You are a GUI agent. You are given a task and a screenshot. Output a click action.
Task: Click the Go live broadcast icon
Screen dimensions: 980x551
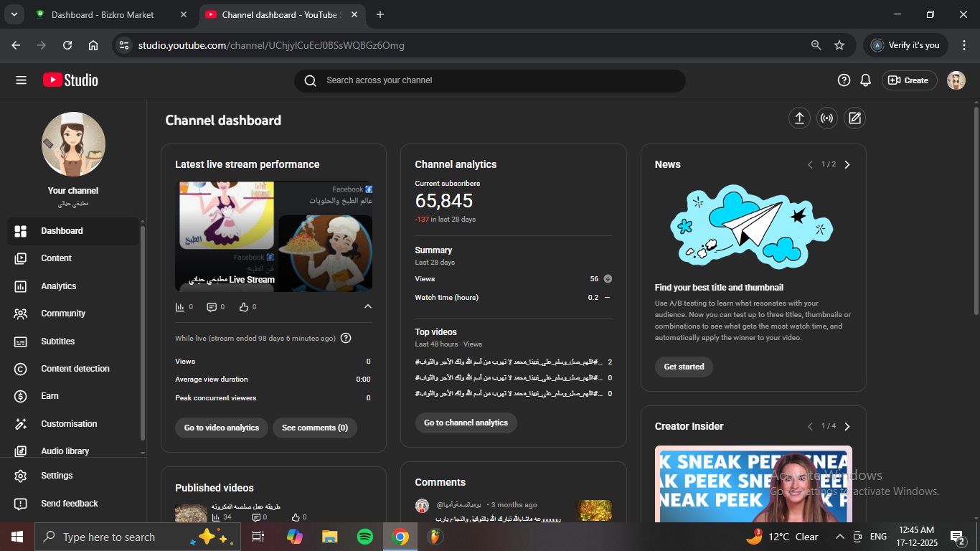[x=827, y=118]
